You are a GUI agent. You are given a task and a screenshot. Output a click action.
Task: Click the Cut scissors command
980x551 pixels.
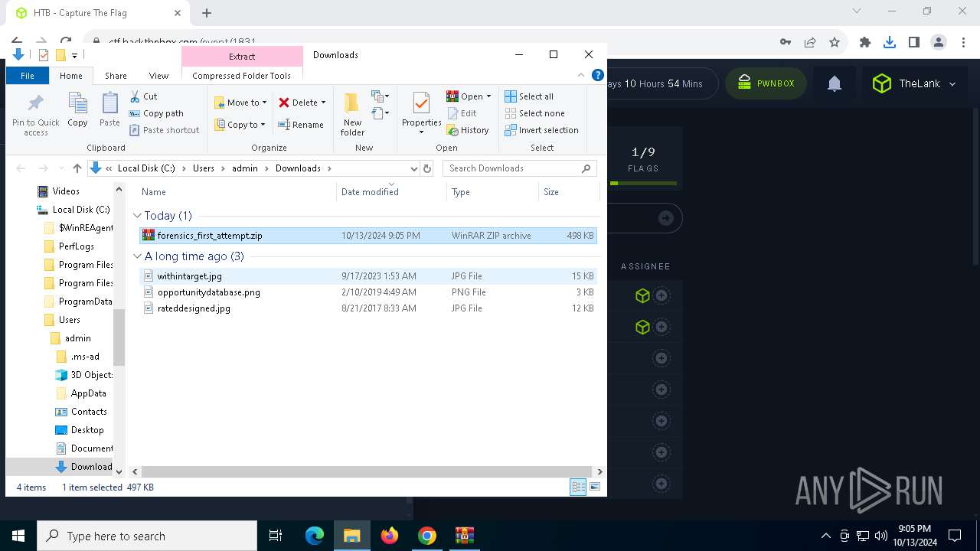143,96
